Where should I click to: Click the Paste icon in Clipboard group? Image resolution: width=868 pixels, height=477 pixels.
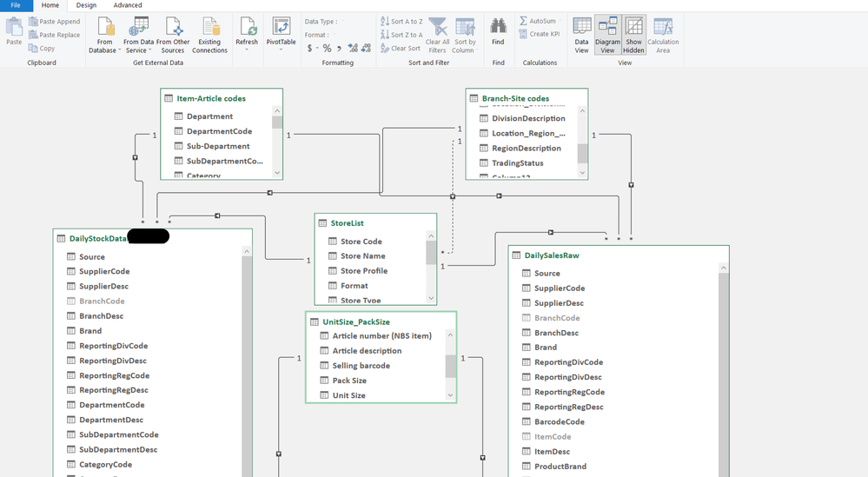pos(14,26)
